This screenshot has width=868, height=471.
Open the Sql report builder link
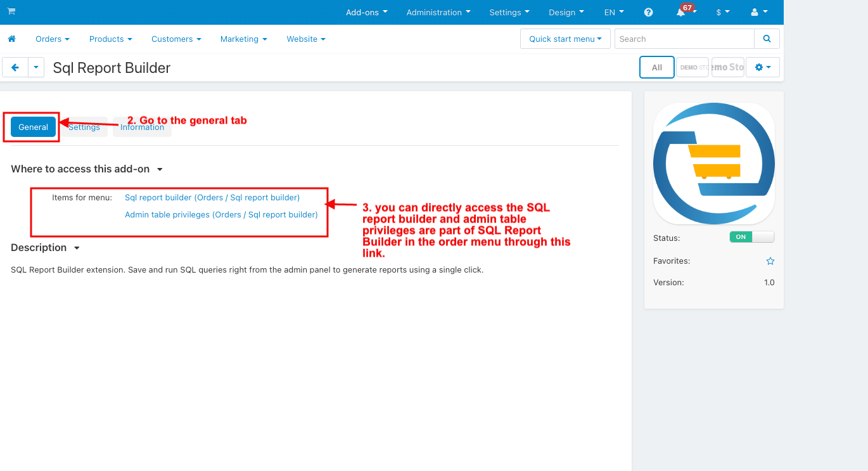212,198
